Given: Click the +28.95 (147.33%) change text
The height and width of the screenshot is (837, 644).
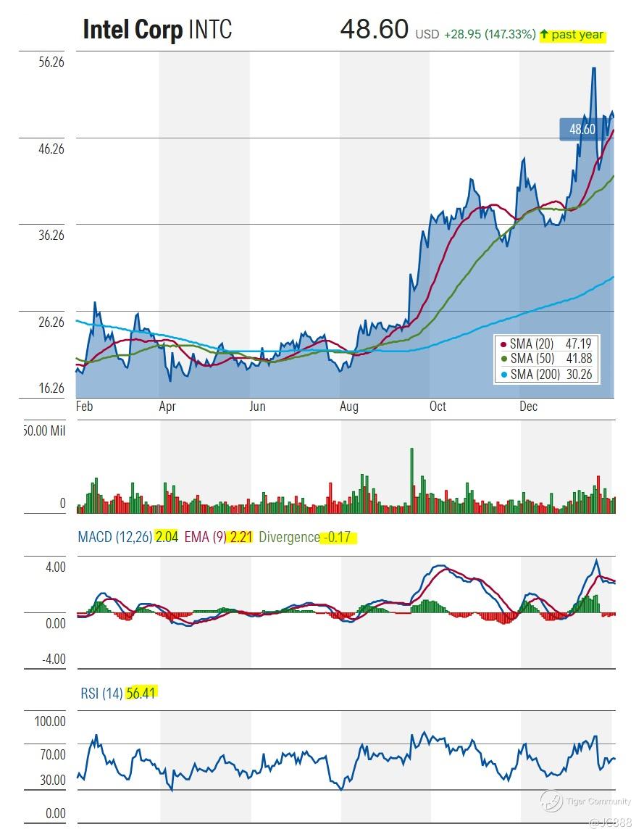Looking at the screenshot, I should [x=490, y=35].
